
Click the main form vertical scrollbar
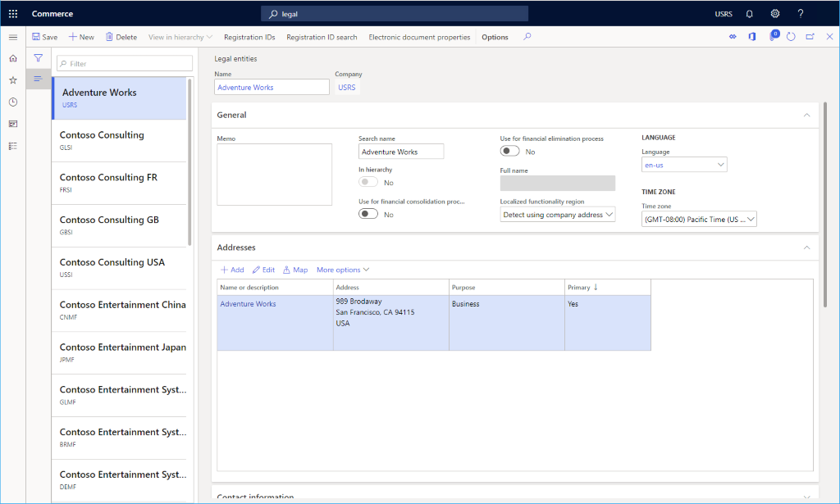[825, 205]
